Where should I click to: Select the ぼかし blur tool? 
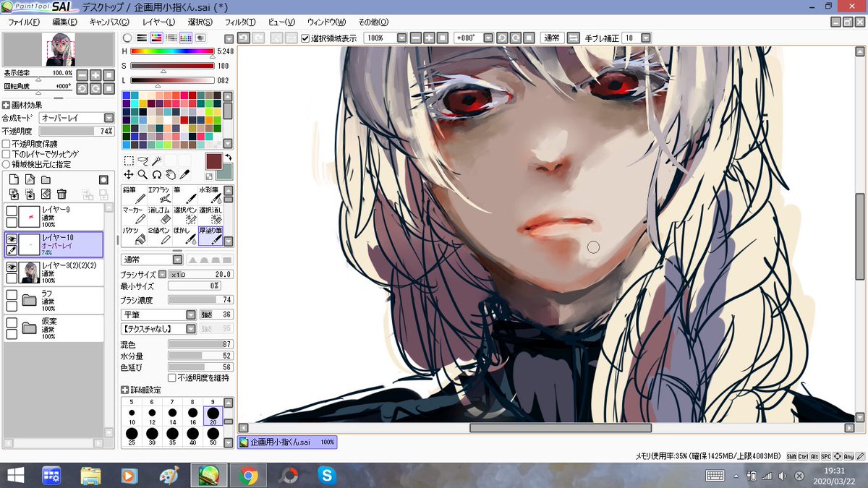pos(185,235)
